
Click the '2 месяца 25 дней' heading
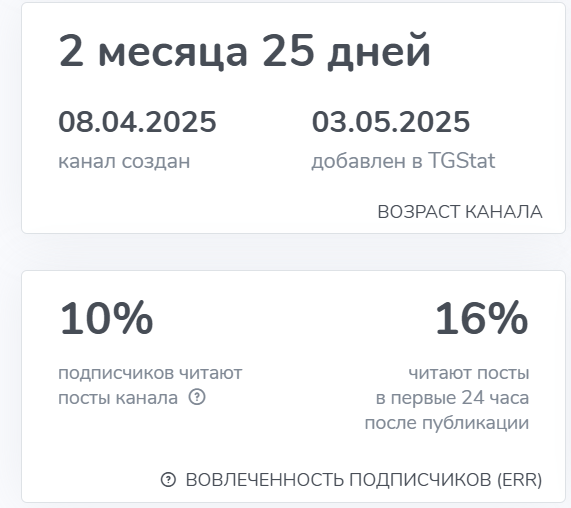click(245, 51)
